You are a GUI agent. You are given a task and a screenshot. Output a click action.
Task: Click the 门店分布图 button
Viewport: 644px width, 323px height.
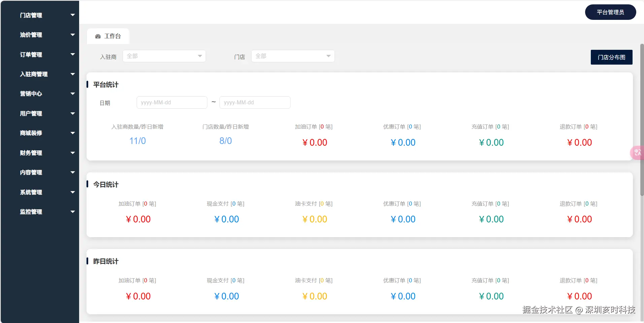(x=611, y=57)
